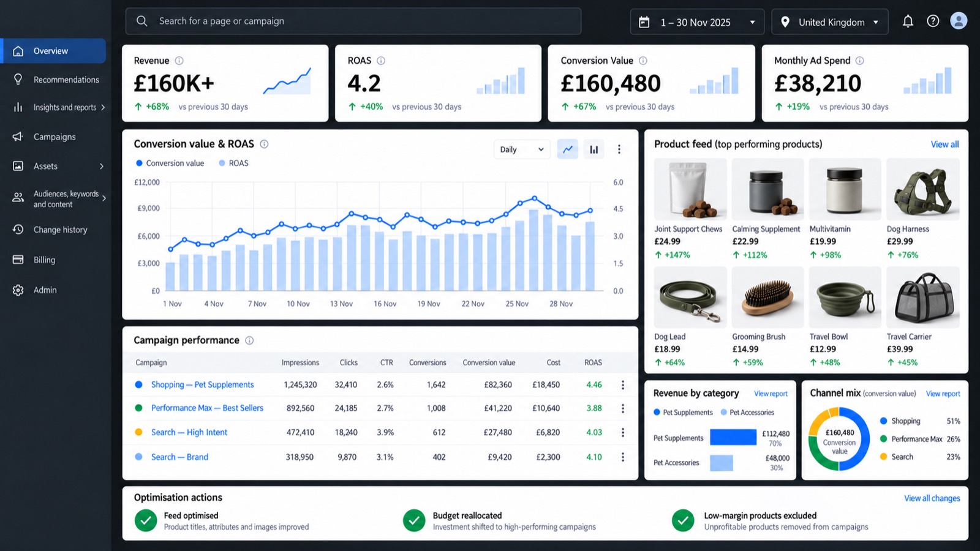Click the info icon next to ROAS card
Image resolution: width=980 pixels, height=551 pixels.
coord(381,61)
